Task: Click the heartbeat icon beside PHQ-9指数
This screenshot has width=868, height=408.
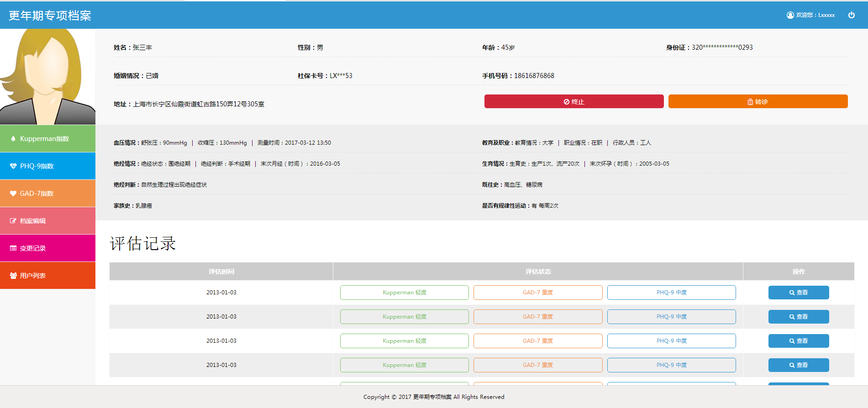Action: pos(13,166)
